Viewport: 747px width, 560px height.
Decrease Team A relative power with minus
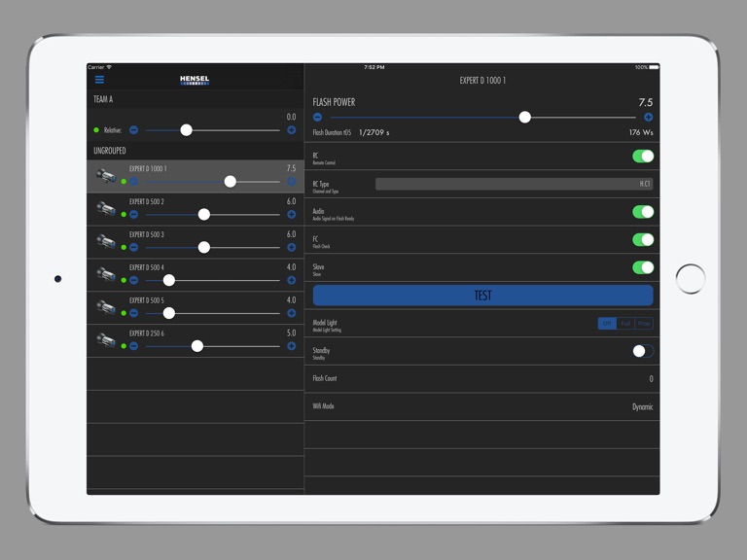[134, 130]
